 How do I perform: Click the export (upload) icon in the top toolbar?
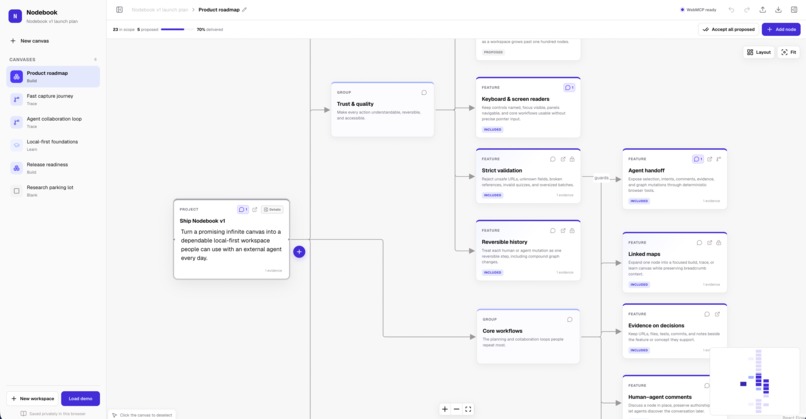point(763,10)
